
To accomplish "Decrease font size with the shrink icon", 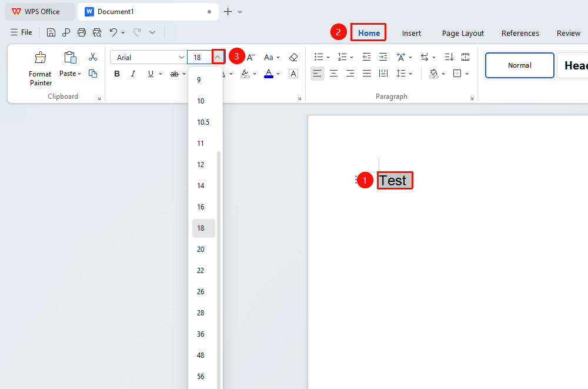I will pos(251,57).
